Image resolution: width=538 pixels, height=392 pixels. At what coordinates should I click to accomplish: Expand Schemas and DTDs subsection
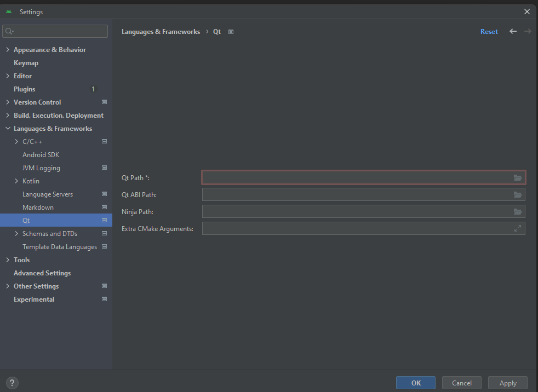[16, 234]
